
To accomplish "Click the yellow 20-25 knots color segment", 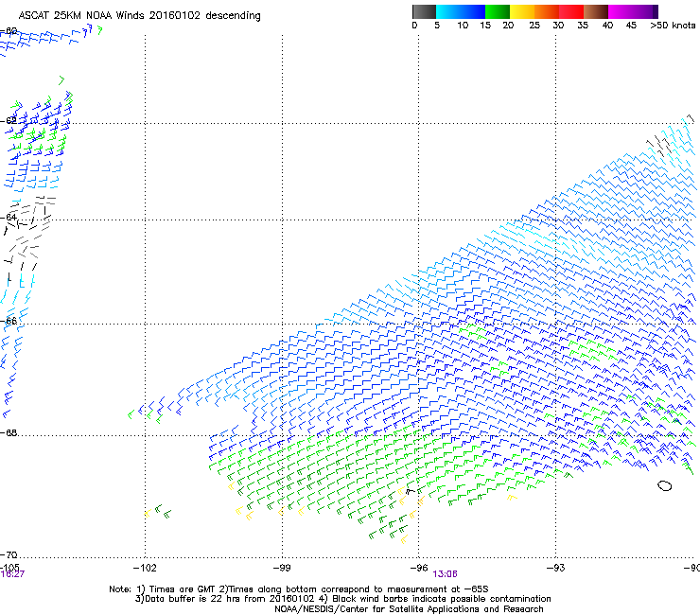I will click(x=522, y=11).
